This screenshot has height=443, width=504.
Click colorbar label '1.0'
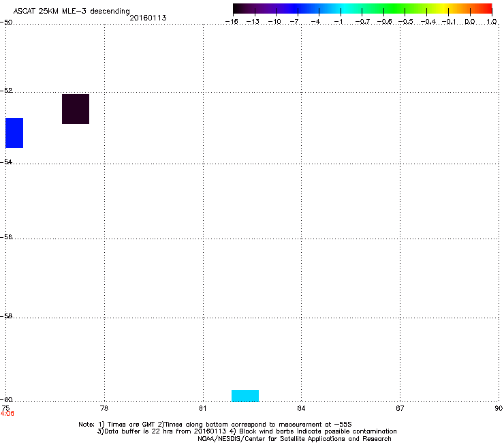coord(492,22)
